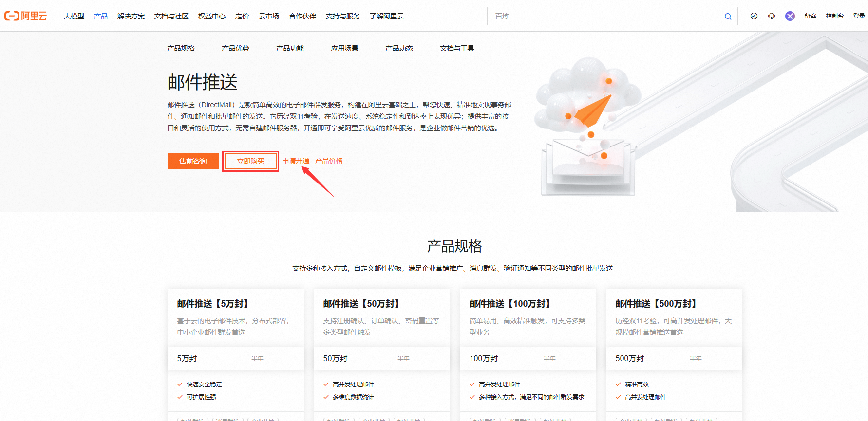
Task: Click the 500万封 spec value
Action: [x=630, y=358]
